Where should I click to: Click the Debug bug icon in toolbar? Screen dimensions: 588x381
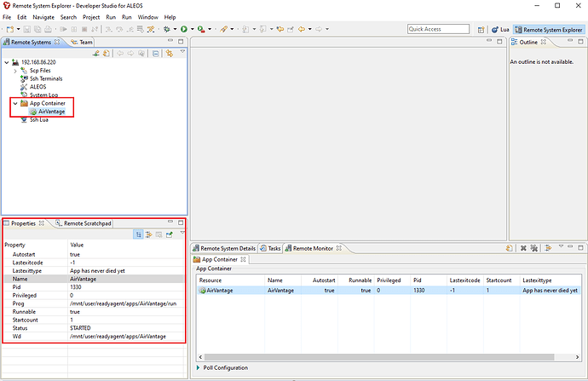click(167, 29)
